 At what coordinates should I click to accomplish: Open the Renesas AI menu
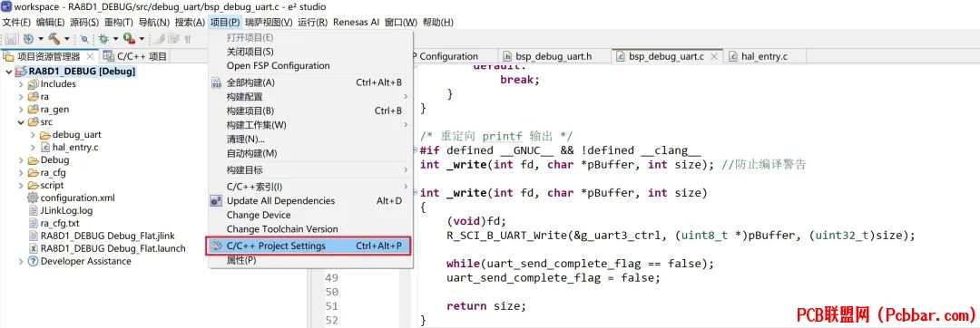click(357, 22)
